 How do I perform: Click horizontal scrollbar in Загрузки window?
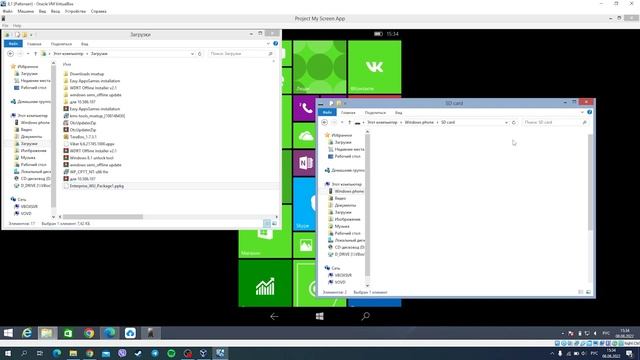click(x=102, y=217)
